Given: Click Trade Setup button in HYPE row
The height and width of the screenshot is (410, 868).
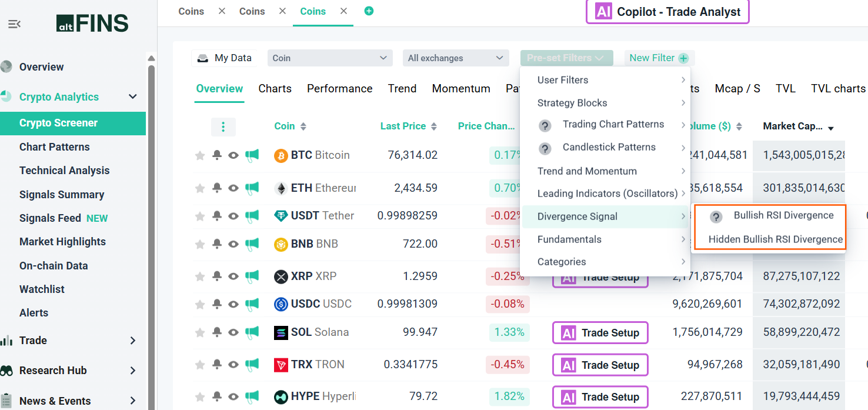Looking at the screenshot, I should [x=600, y=397].
